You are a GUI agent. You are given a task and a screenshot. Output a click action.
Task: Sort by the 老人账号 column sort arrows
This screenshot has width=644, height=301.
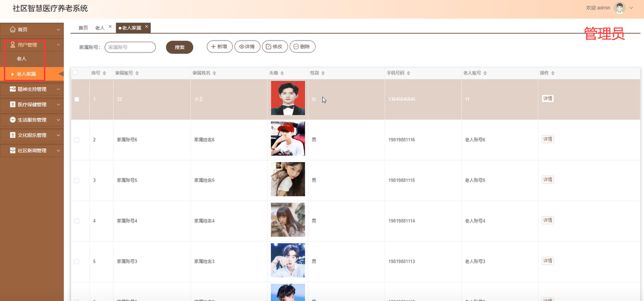tap(485, 73)
